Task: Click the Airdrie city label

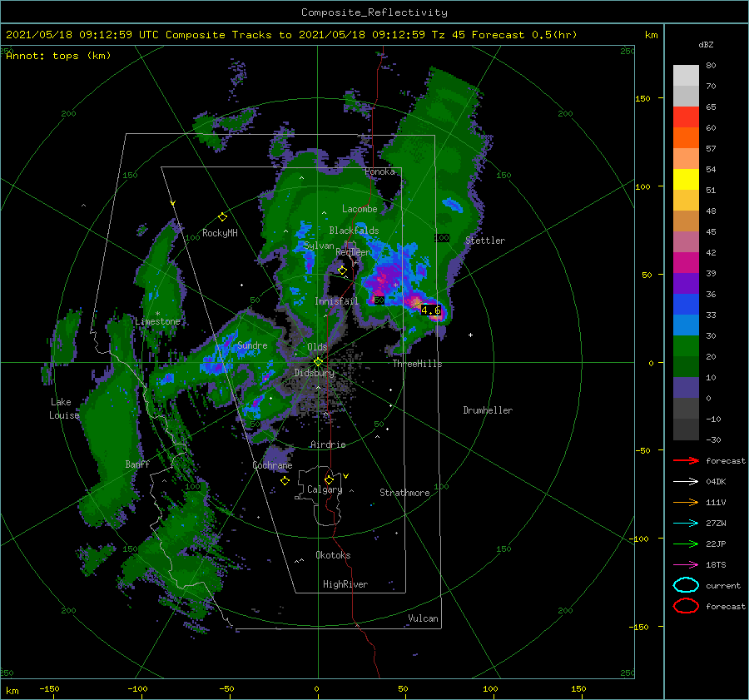Action: 328,444
